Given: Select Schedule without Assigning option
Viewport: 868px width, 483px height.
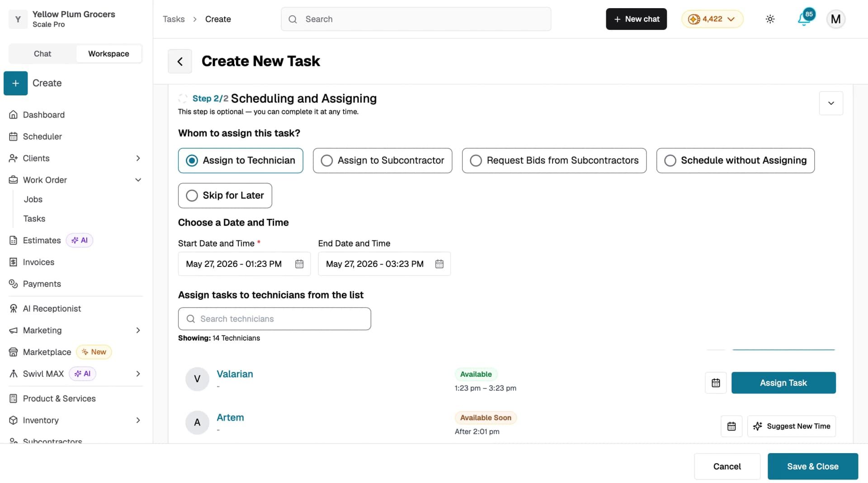Looking at the screenshot, I should pos(736,161).
